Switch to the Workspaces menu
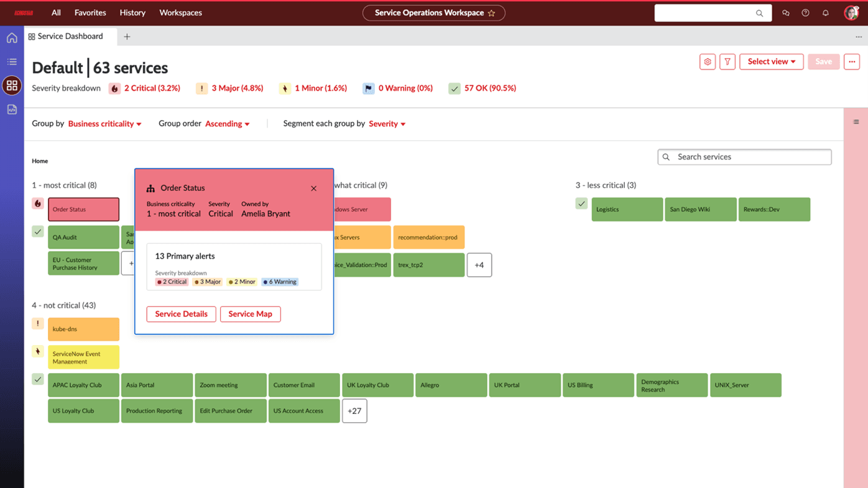This screenshot has height=488, width=868. pyautogui.click(x=180, y=12)
